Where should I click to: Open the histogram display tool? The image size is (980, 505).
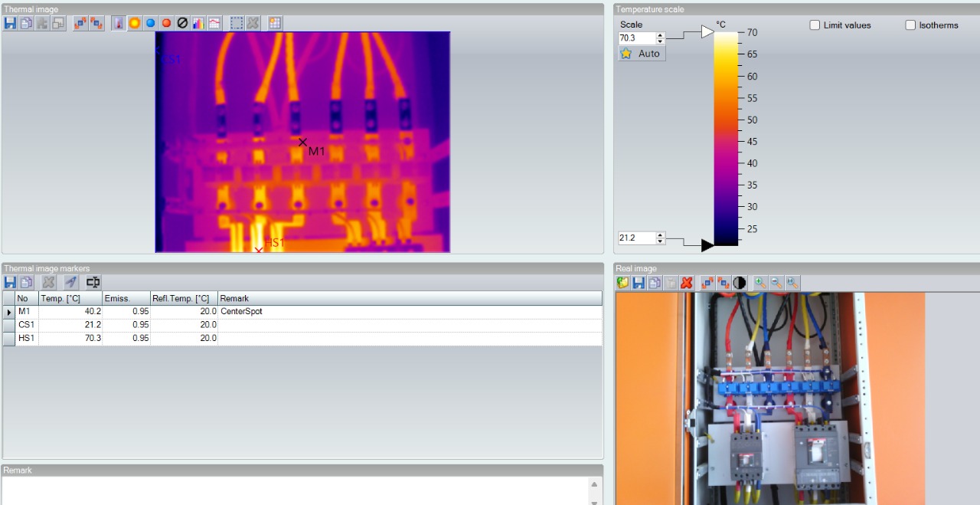point(198,23)
